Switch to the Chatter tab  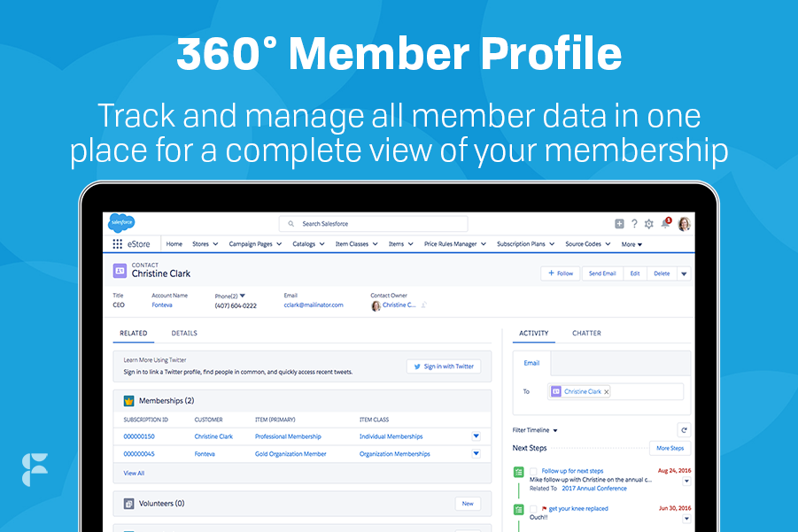pyautogui.click(x=586, y=334)
